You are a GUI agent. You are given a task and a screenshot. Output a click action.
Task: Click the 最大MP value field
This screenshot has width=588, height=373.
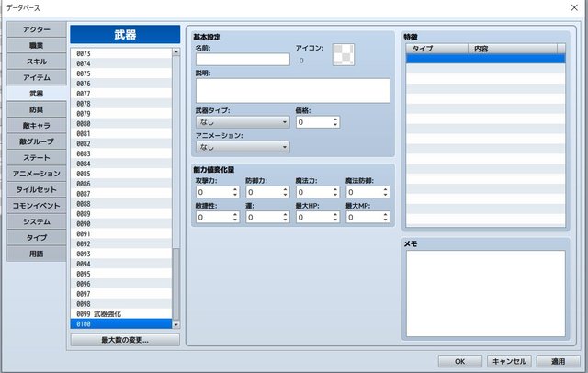(364, 218)
